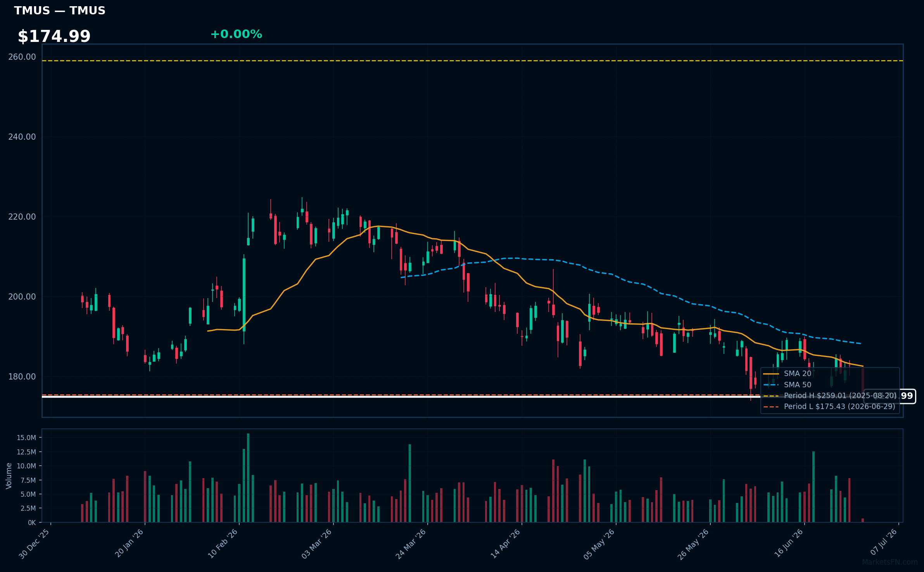Click the $174.99 current price header
The image size is (924, 572).
[x=54, y=36]
